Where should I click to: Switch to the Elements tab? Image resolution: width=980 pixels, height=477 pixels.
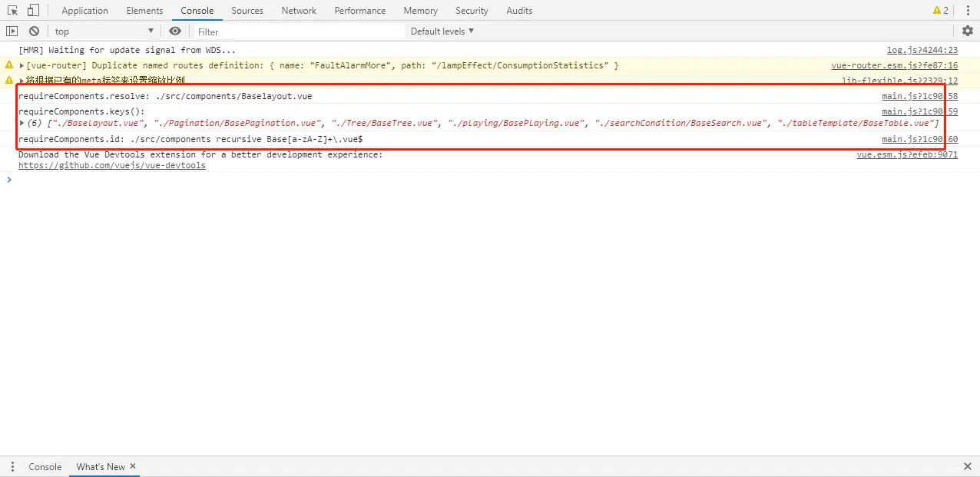point(145,11)
